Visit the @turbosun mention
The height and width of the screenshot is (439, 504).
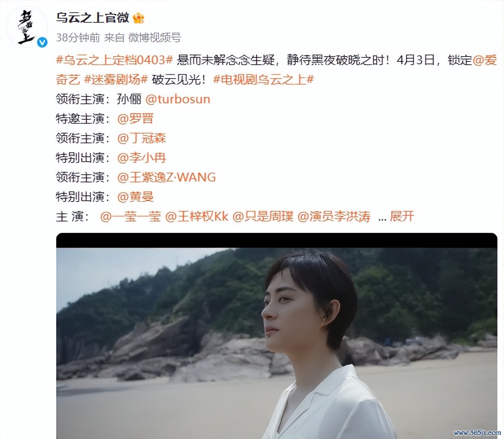(x=177, y=99)
